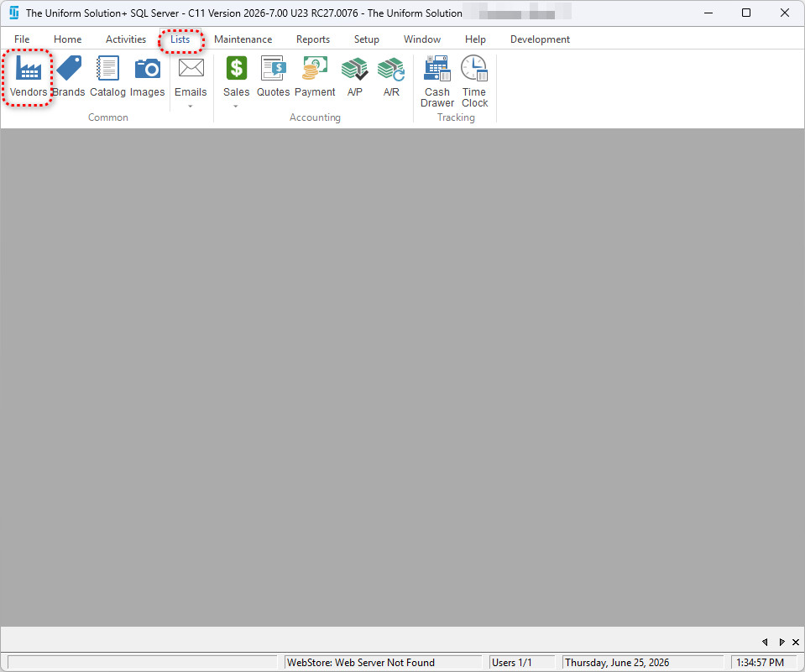Screen dimensions: 805x672
Task: Open the Catalog list
Action: pos(107,77)
